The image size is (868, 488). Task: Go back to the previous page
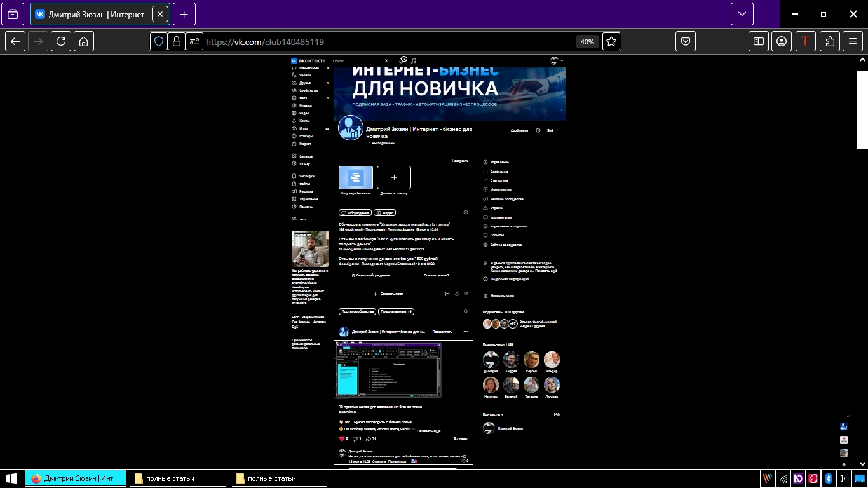tap(15, 41)
